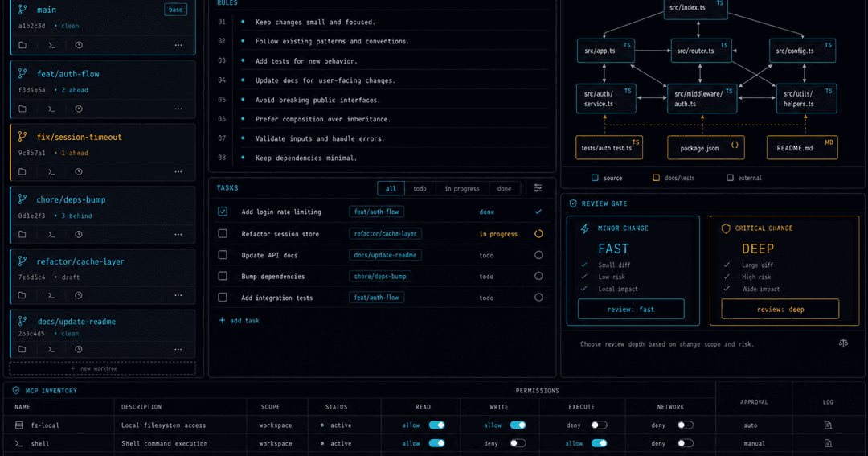
Task: Open terminal for fix/session-timeout worktree
Action: (x=51, y=172)
